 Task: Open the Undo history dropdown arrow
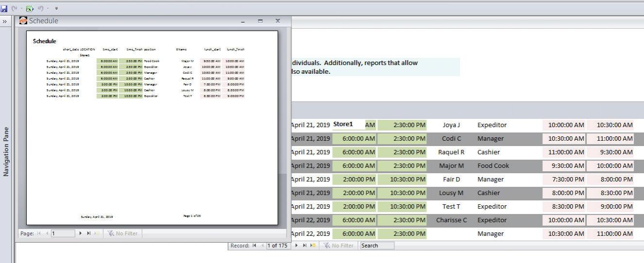48,9
